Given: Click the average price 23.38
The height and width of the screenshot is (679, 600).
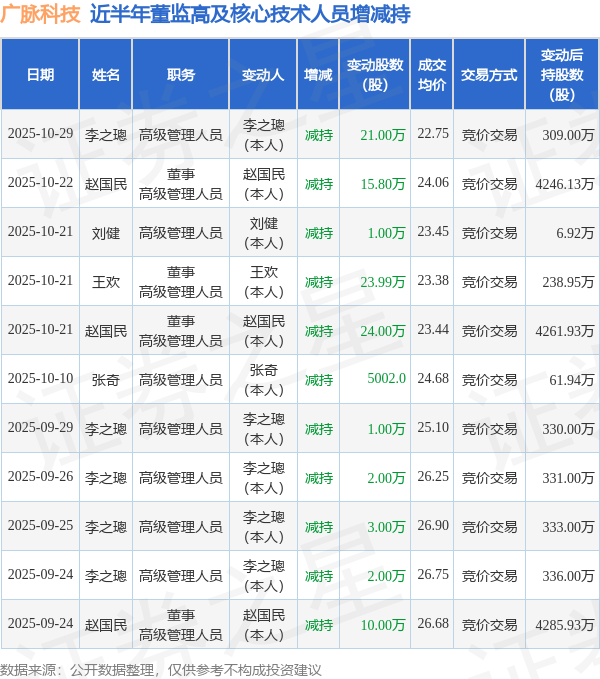Looking at the screenshot, I should pos(433,280).
